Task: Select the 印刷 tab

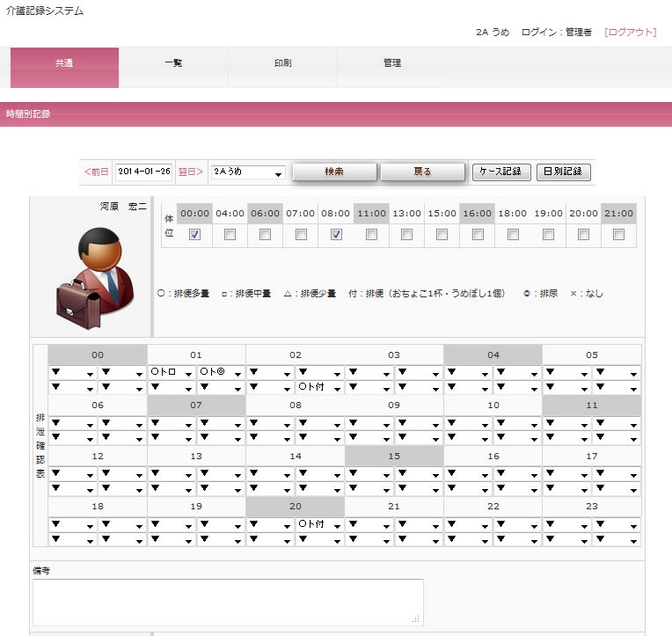Action: [282, 64]
